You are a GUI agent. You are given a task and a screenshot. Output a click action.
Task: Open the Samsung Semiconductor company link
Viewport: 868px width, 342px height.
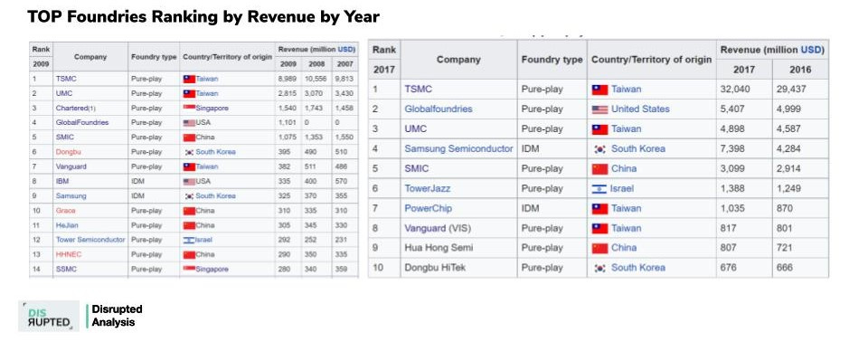tap(459, 149)
